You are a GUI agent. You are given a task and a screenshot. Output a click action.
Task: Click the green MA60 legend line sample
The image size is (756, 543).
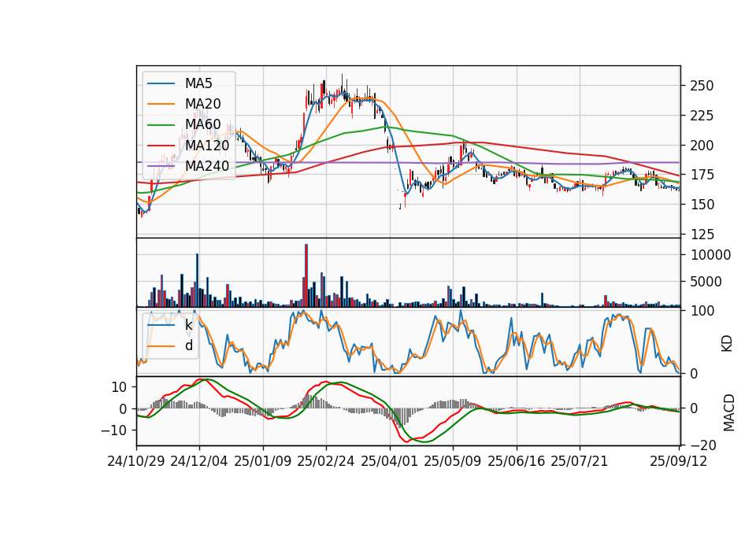pos(161,125)
